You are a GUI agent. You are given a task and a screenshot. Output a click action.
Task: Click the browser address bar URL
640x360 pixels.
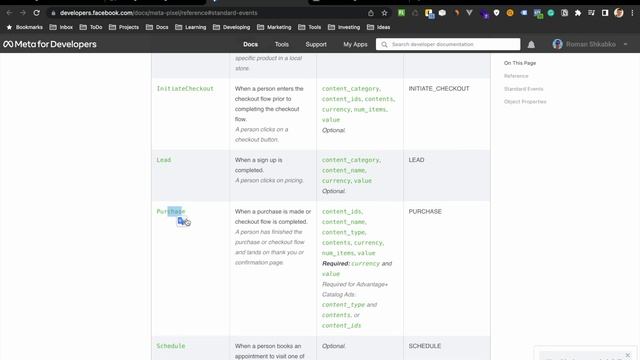(x=159, y=13)
